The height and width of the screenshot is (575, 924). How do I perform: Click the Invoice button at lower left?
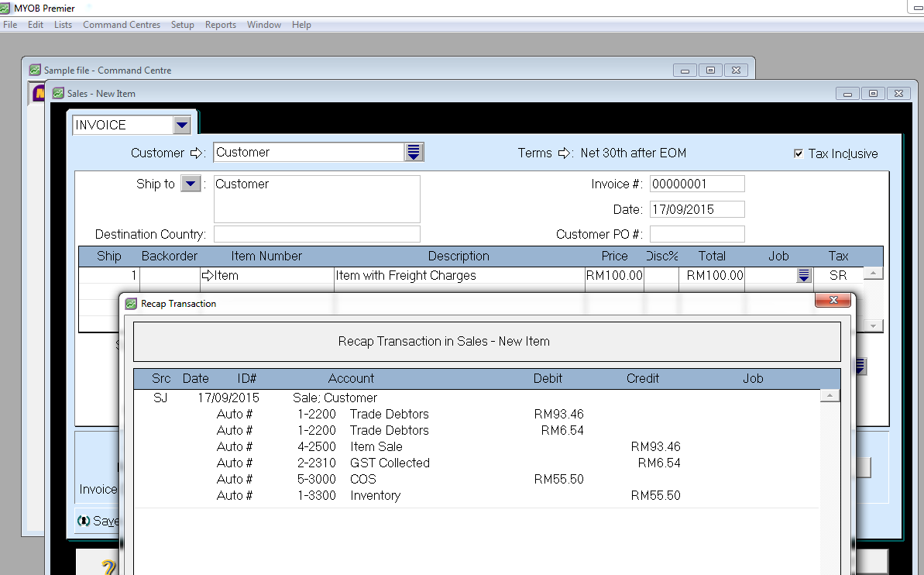coord(98,490)
